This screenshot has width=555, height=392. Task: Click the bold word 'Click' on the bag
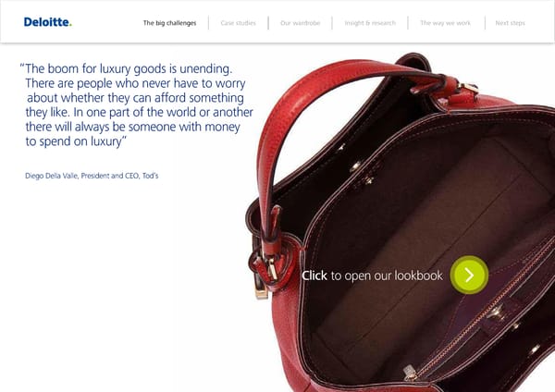pos(314,276)
